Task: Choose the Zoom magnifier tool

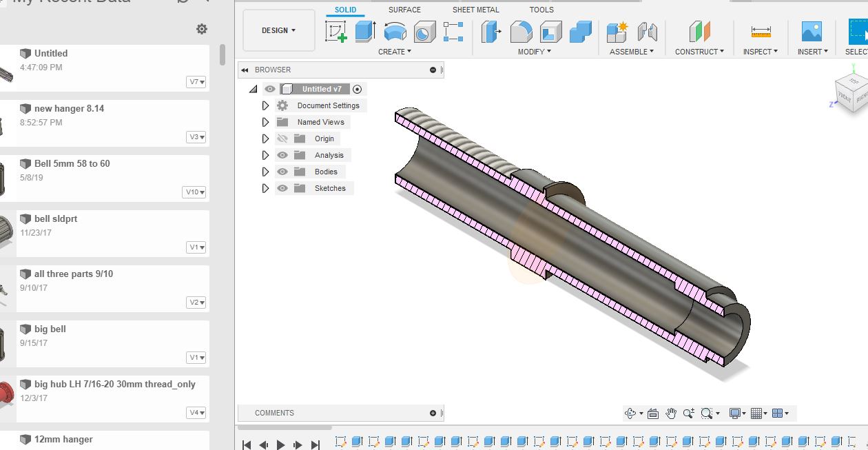Action: click(x=689, y=413)
